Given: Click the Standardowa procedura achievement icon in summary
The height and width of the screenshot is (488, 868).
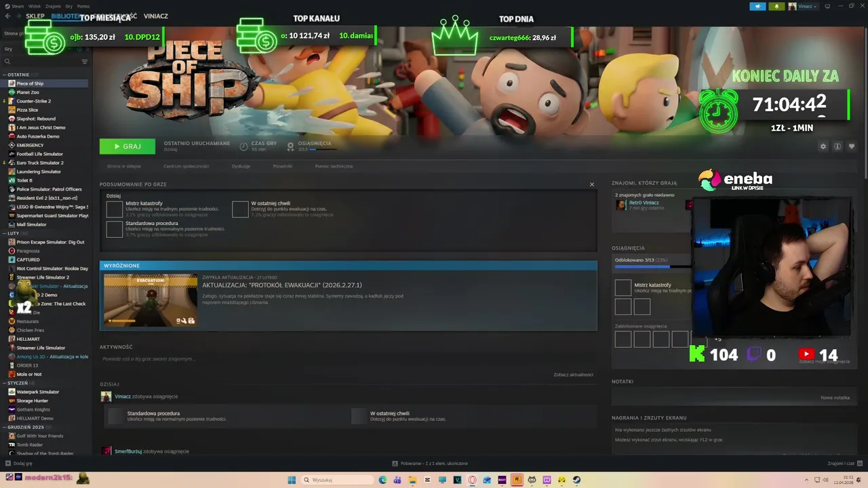Looking at the screenshot, I should [x=115, y=229].
